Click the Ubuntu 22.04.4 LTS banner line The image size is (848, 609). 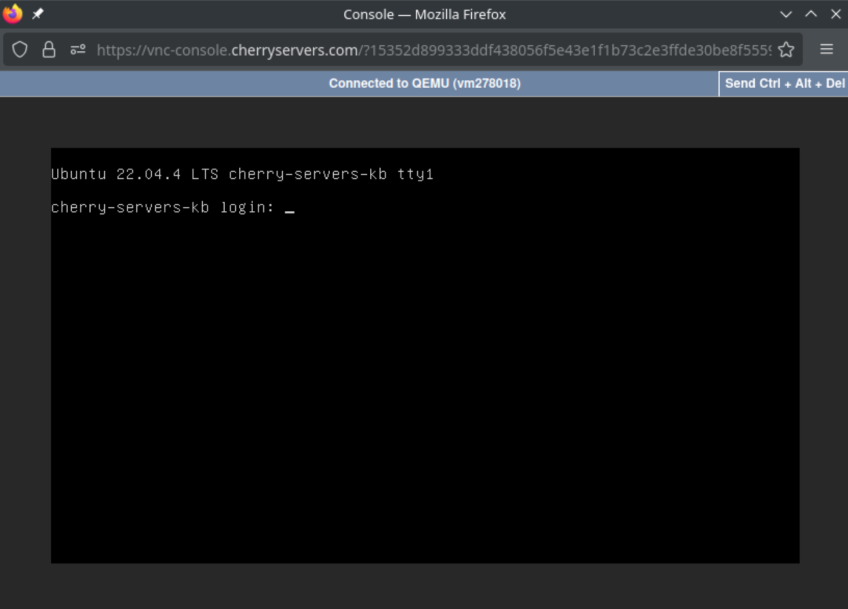pyautogui.click(x=242, y=174)
